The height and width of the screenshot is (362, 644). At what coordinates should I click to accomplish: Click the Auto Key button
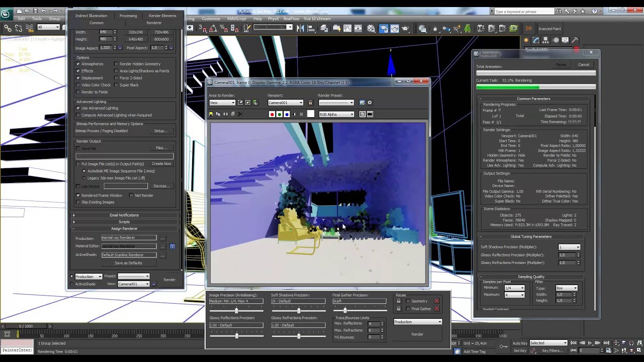[x=520, y=343]
